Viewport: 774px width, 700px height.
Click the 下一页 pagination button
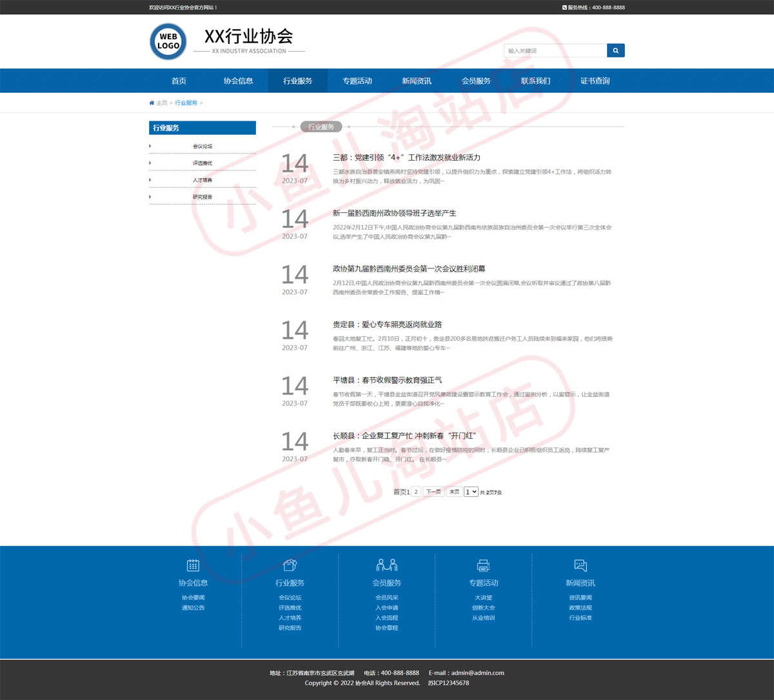pos(433,492)
